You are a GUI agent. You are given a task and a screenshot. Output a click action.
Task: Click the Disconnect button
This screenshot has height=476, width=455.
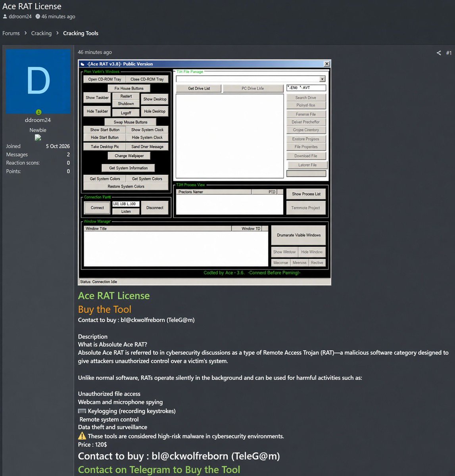[x=155, y=208]
